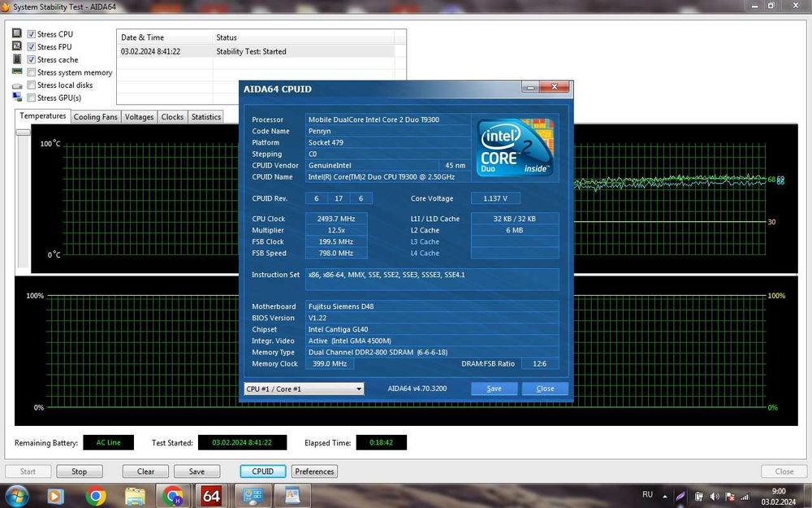Click the feather tray icon
The height and width of the screenshot is (508, 812).
click(680, 496)
